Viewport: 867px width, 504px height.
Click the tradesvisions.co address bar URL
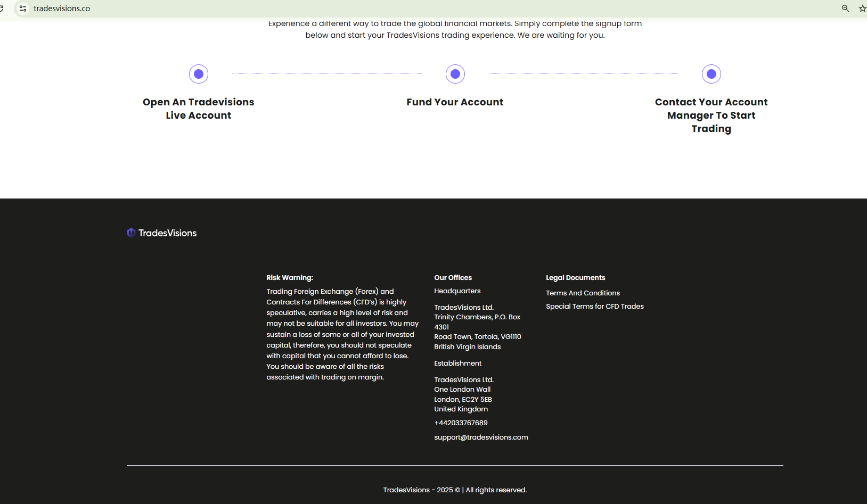[x=62, y=9]
